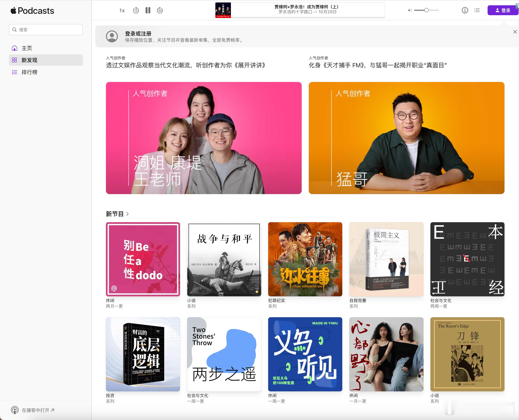Click the purple 登录 sign-in button
This screenshot has height=420, width=519.
coord(503,10)
